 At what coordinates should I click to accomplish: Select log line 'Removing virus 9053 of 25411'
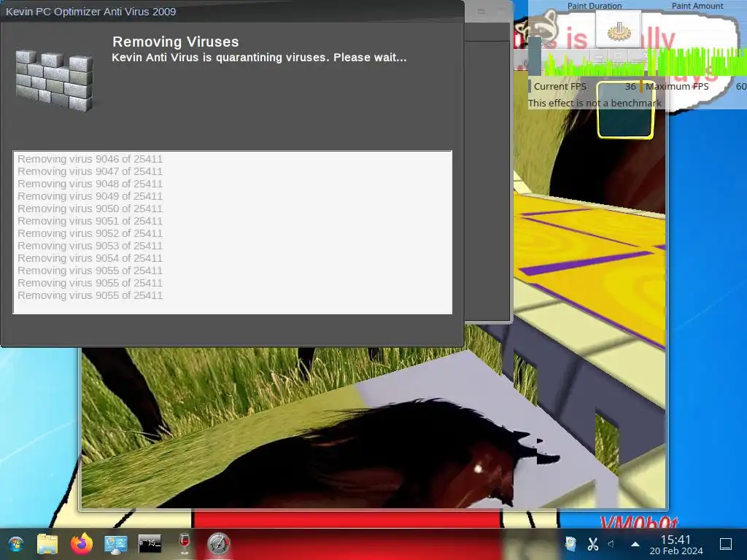click(90, 246)
